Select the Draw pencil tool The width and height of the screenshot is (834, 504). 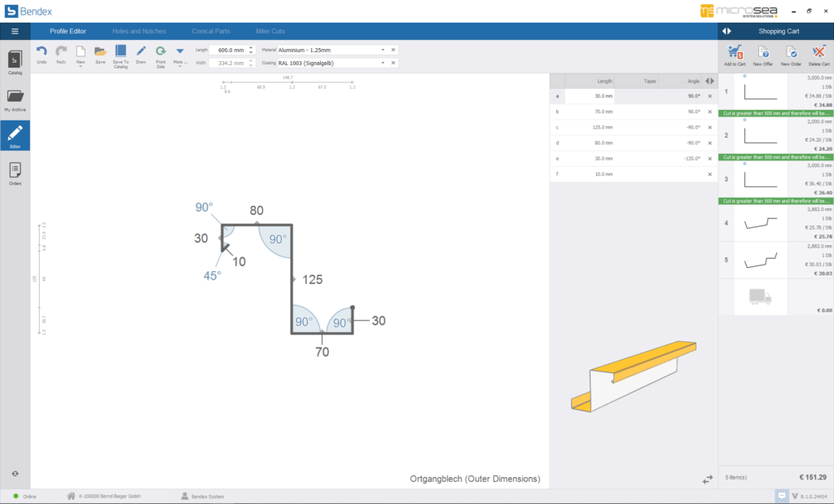[141, 51]
